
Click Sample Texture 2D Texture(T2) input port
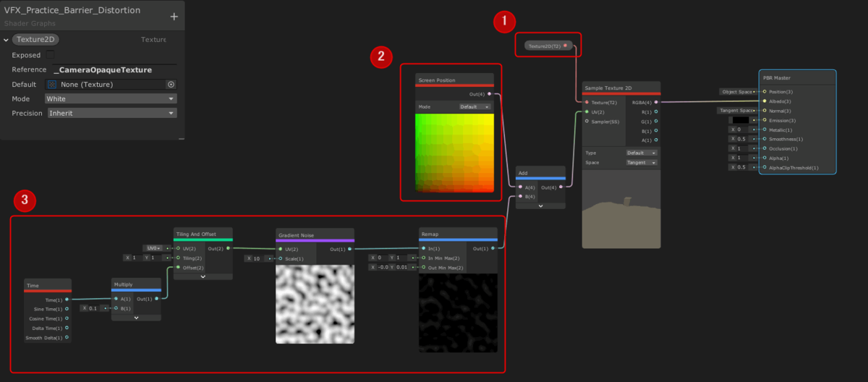(587, 103)
